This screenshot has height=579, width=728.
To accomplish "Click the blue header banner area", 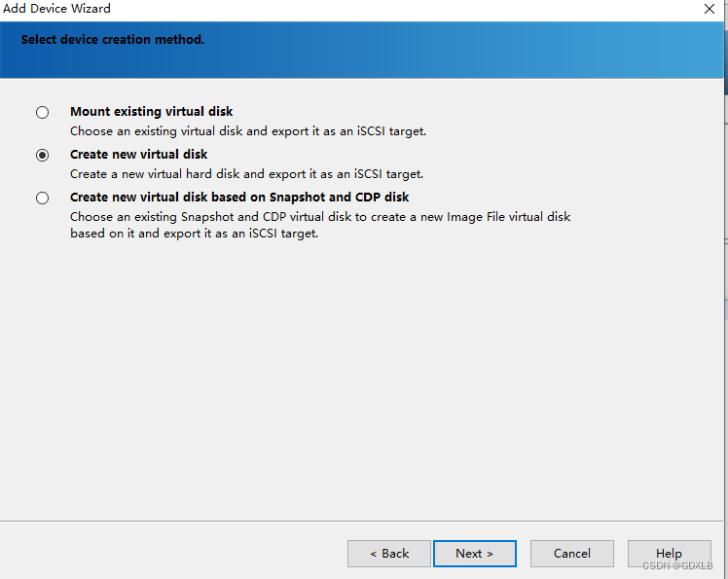I will tap(362, 50).
